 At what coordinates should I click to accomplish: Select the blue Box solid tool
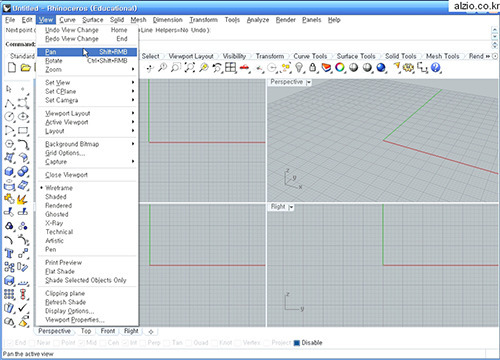[9, 172]
